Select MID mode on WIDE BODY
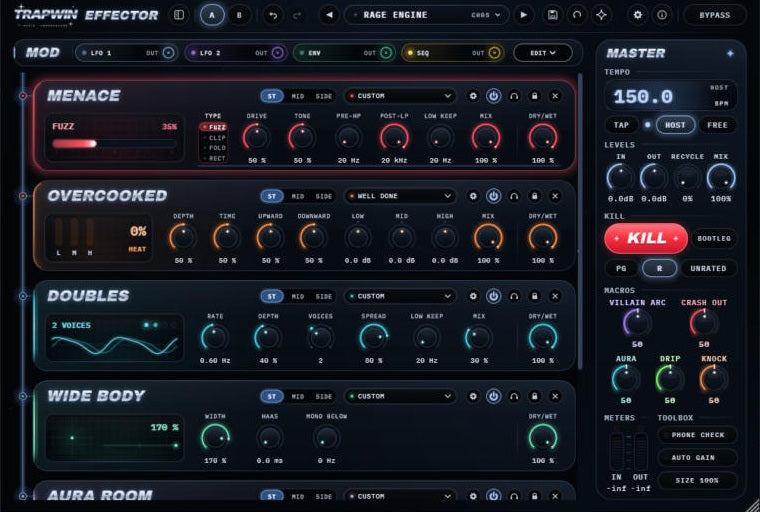This screenshot has width=760, height=512. [x=298, y=397]
